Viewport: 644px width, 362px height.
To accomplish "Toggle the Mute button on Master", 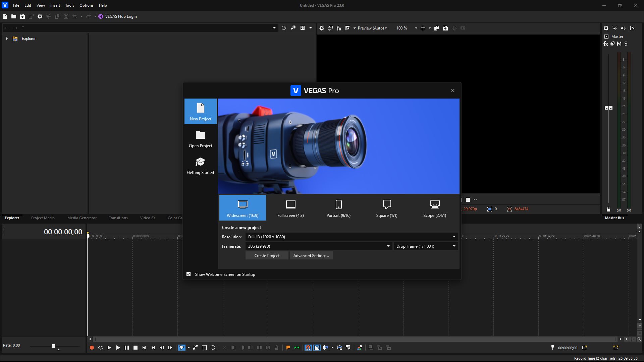I will (x=619, y=44).
